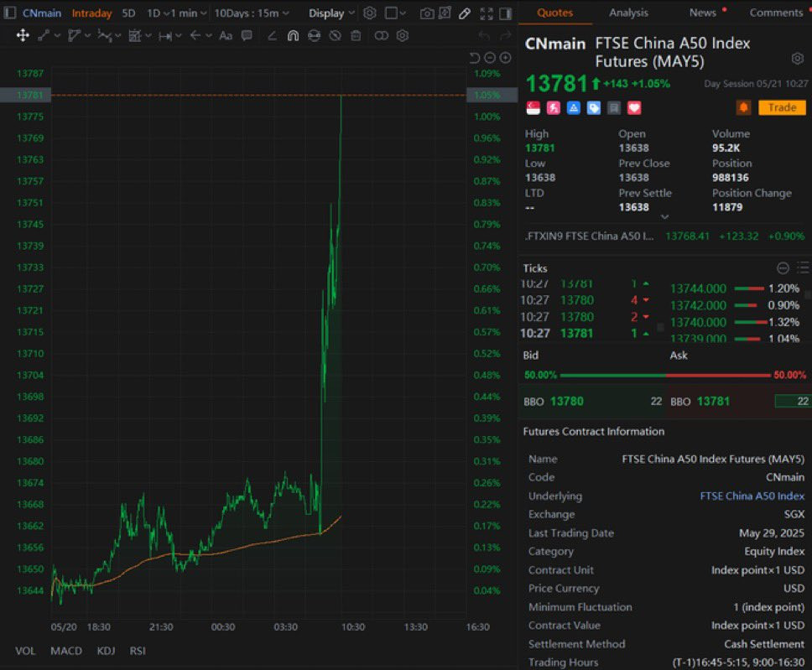
Task: Click the fullscreen expand chart icon
Action: click(x=487, y=13)
